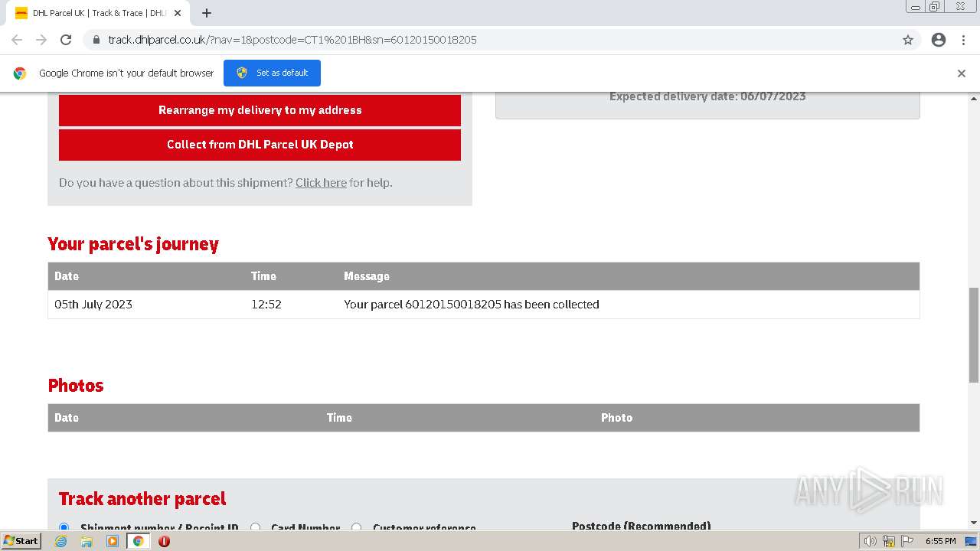Open the 'Click here' help link
Image resolution: width=980 pixels, height=551 pixels.
pyautogui.click(x=321, y=183)
